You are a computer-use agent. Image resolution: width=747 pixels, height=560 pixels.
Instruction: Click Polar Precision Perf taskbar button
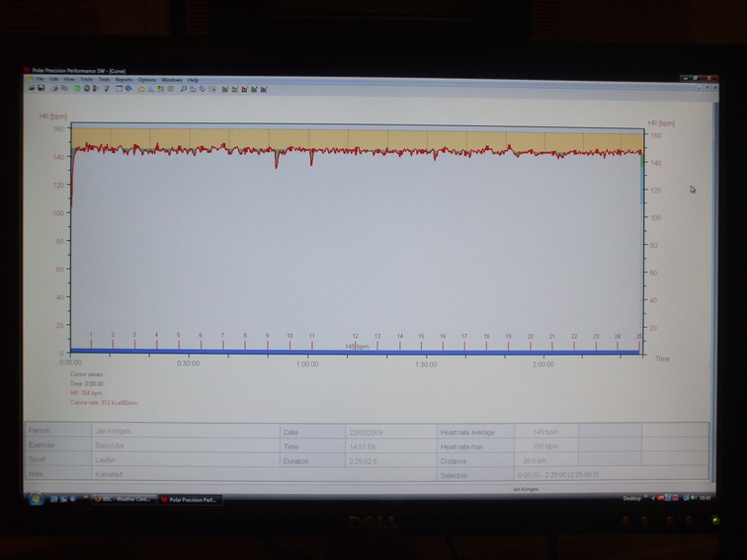190,500
